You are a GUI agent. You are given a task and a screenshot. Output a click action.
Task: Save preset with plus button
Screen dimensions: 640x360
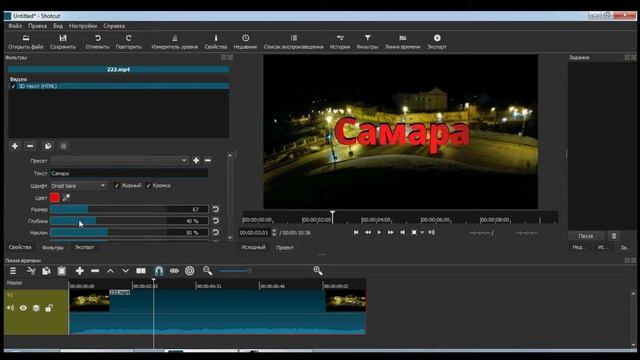pyautogui.click(x=196, y=160)
